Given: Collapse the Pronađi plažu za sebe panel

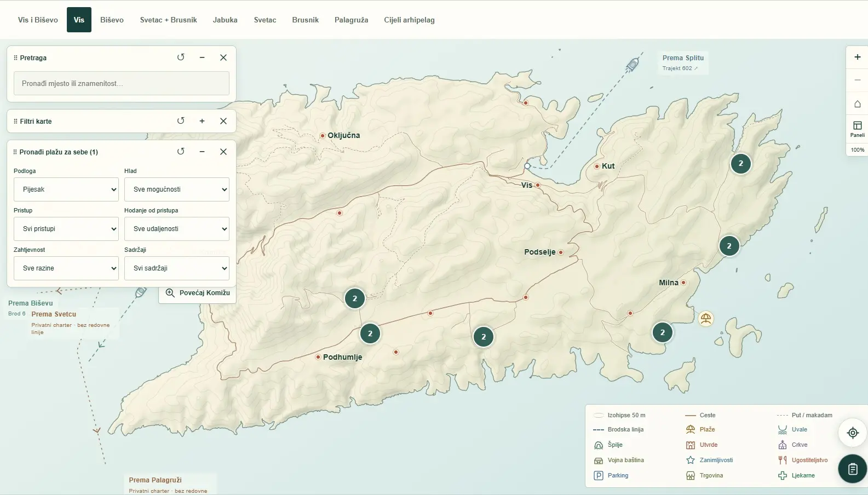Looking at the screenshot, I should 202,152.
